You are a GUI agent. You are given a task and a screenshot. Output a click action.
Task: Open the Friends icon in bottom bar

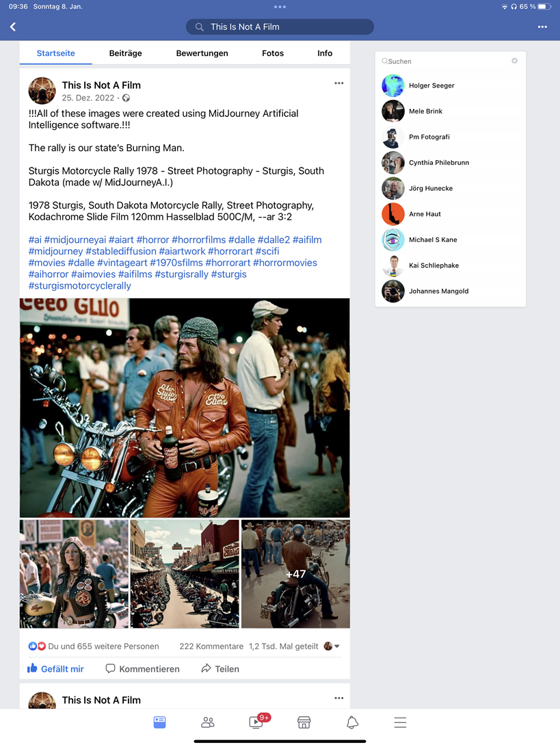pos(208,722)
